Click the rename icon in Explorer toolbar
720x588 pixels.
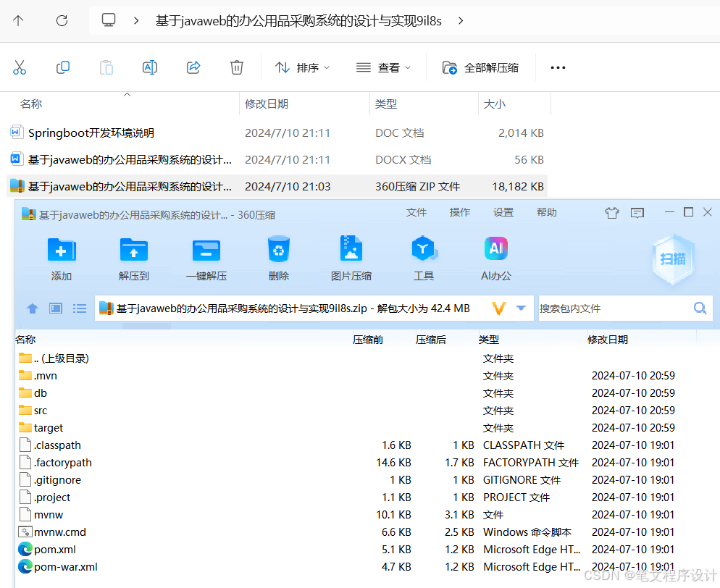pos(149,67)
